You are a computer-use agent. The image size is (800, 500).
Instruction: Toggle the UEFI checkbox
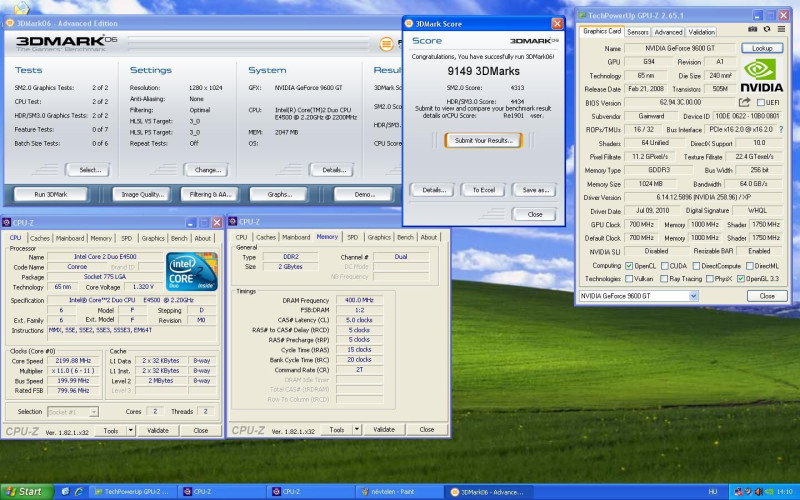(x=759, y=102)
